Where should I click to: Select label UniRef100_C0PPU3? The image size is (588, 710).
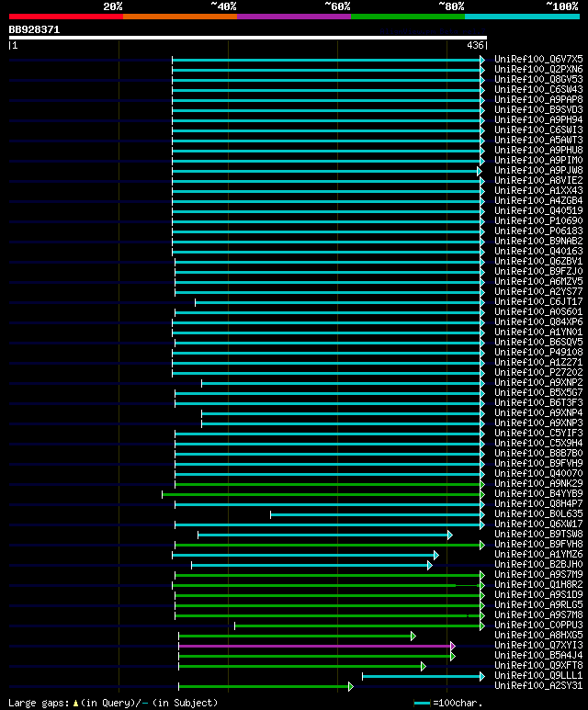coord(538,625)
